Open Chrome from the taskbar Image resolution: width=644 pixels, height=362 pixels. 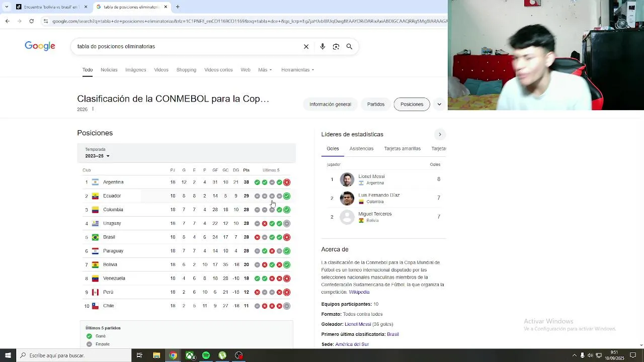pos(173,355)
